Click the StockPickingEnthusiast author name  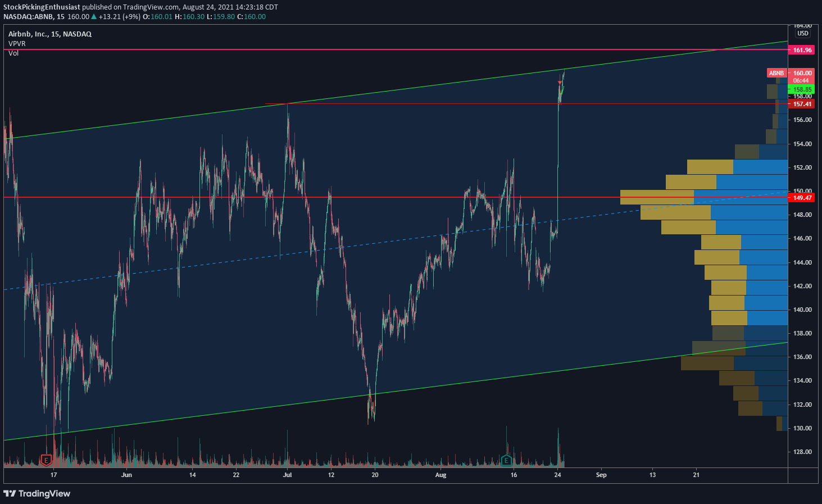point(42,7)
